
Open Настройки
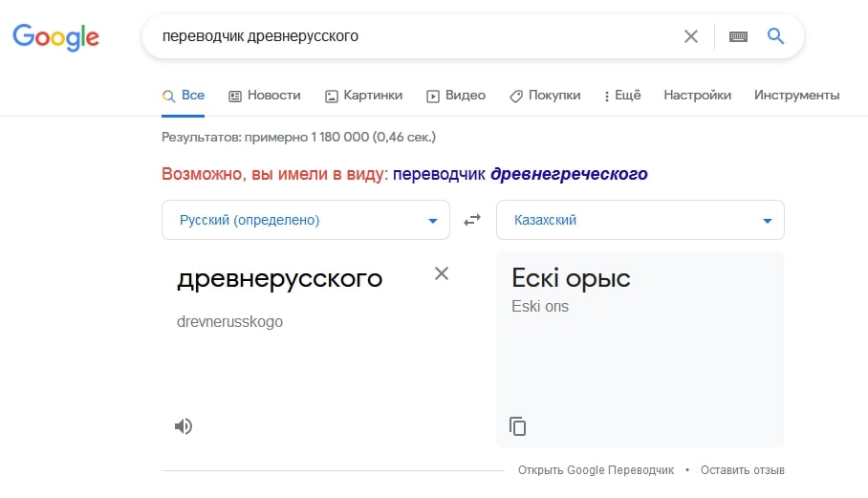(698, 96)
